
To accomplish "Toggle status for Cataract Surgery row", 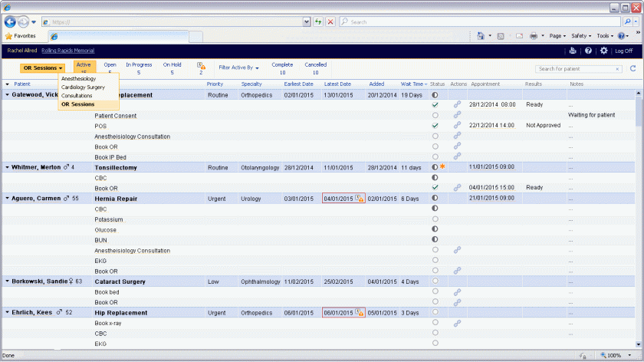I will [435, 281].
